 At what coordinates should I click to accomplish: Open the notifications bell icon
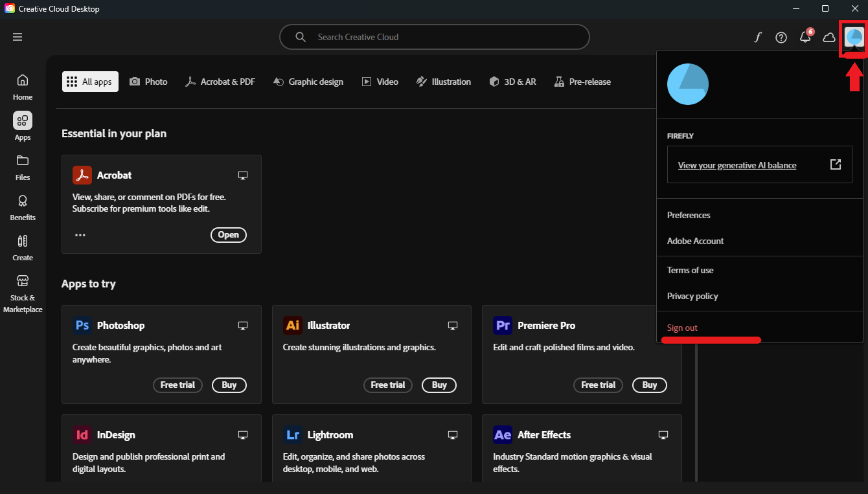(x=805, y=38)
